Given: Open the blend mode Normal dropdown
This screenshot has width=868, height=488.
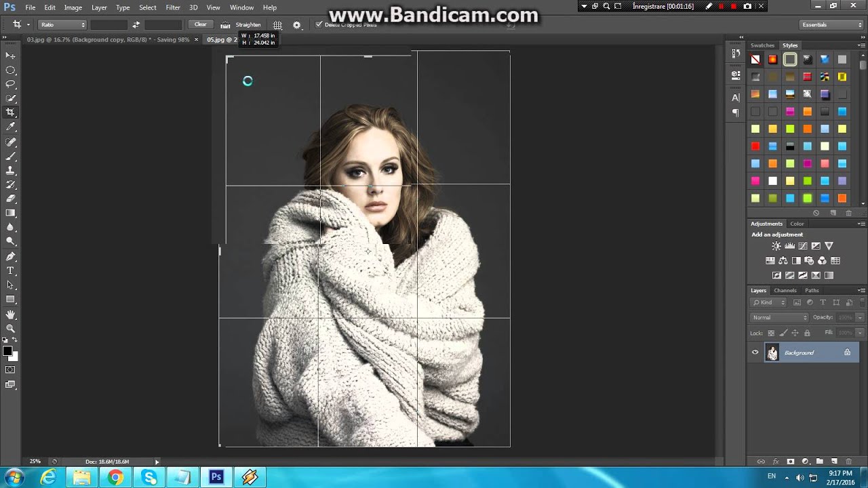Looking at the screenshot, I should click(x=780, y=317).
